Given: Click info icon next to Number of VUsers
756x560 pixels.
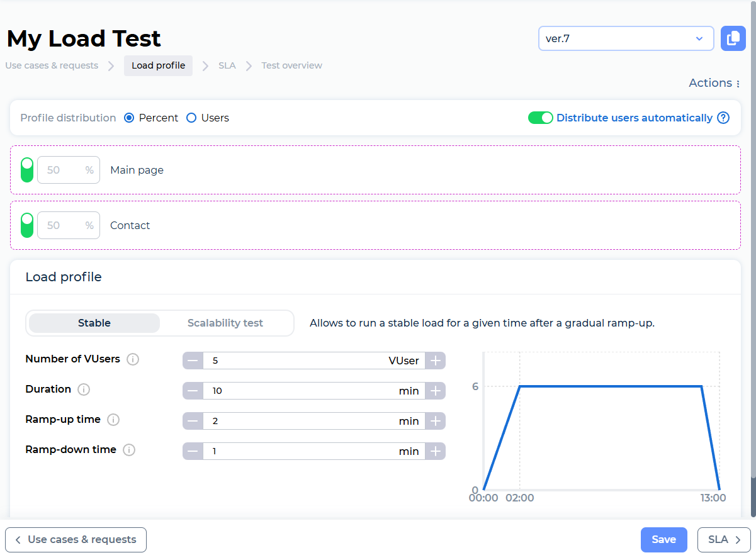Looking at the screenshot, I should click(133, 359).
